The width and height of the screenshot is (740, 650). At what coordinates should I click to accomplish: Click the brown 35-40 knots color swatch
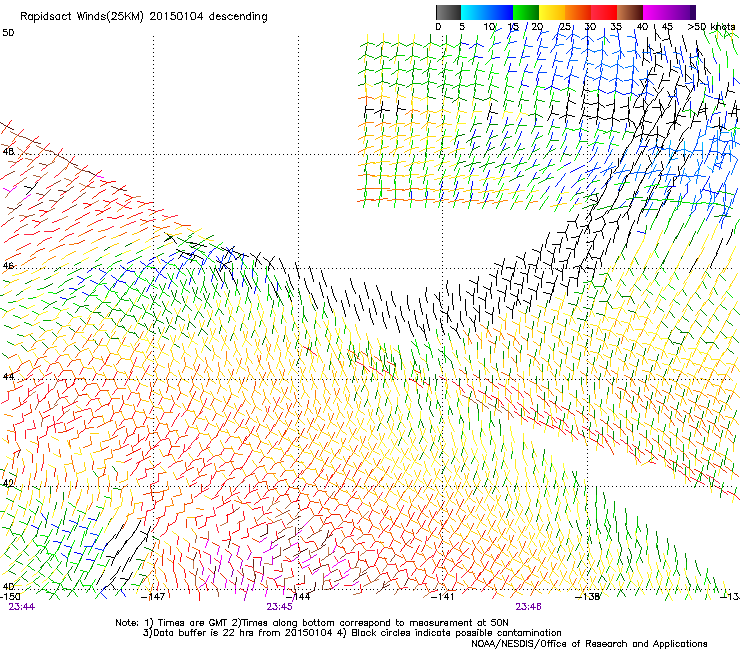tap(630, 12)
